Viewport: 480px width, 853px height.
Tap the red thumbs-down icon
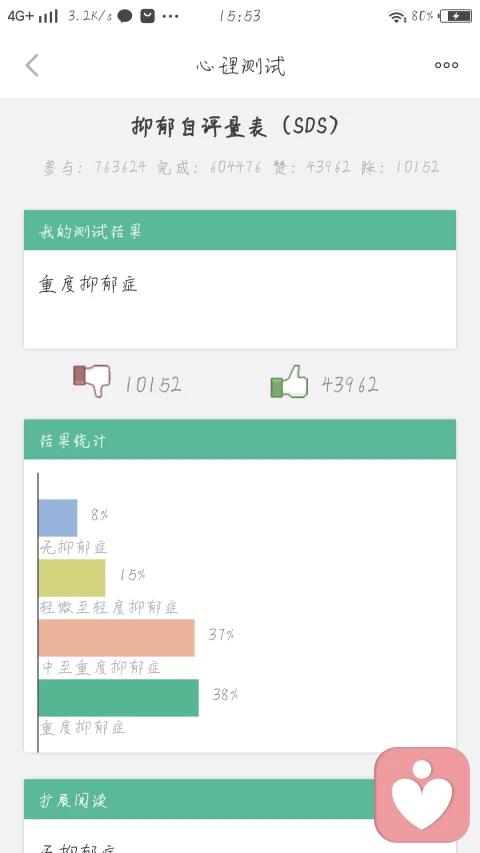[x=92, y=380]
